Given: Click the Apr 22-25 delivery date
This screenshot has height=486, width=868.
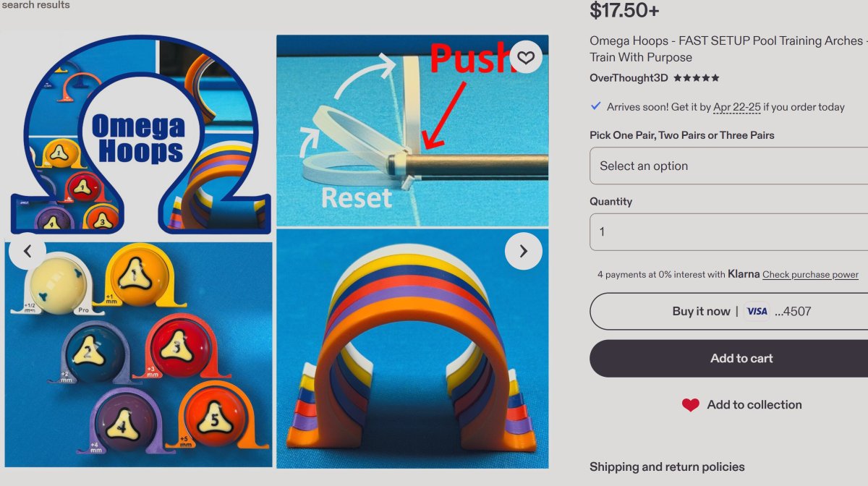Looking at the screenshot, I should point(736,107).
